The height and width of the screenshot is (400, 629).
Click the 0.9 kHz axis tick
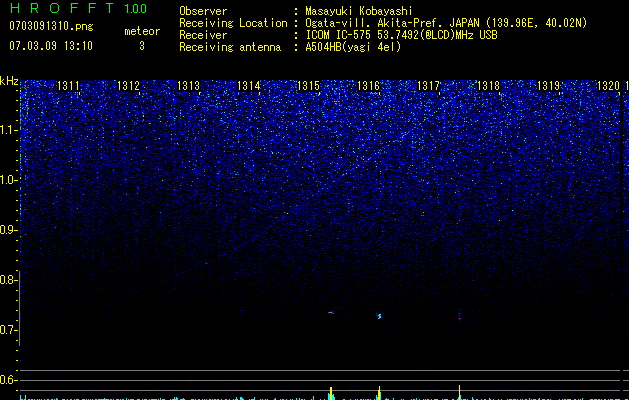[9, 230]
